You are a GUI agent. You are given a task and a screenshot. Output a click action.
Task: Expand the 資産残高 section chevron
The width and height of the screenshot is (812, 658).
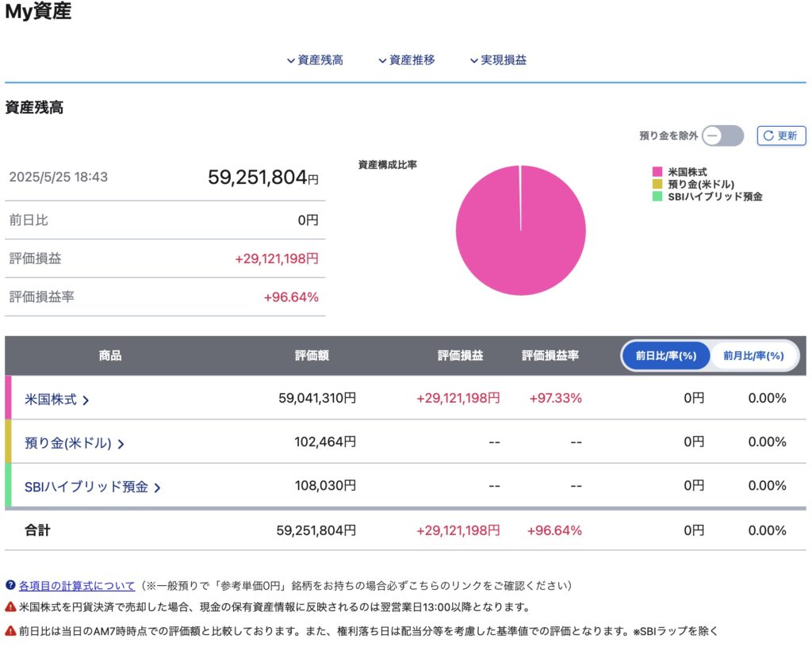291,60
